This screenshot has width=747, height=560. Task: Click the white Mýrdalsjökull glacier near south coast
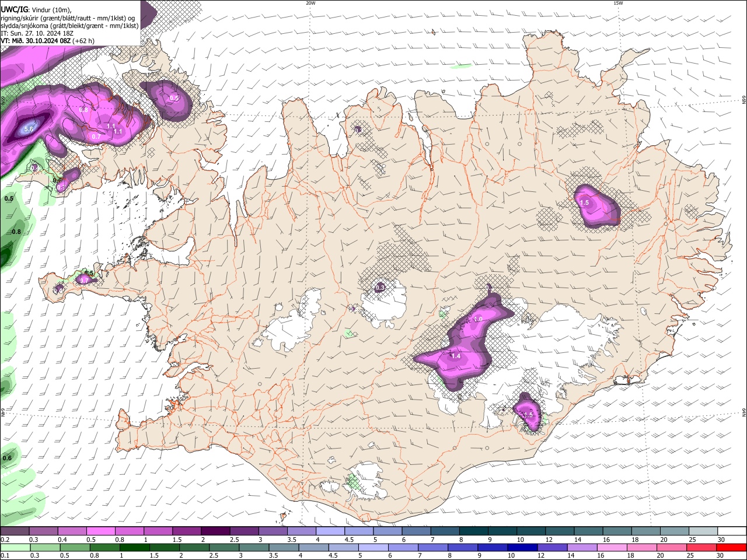366,481
